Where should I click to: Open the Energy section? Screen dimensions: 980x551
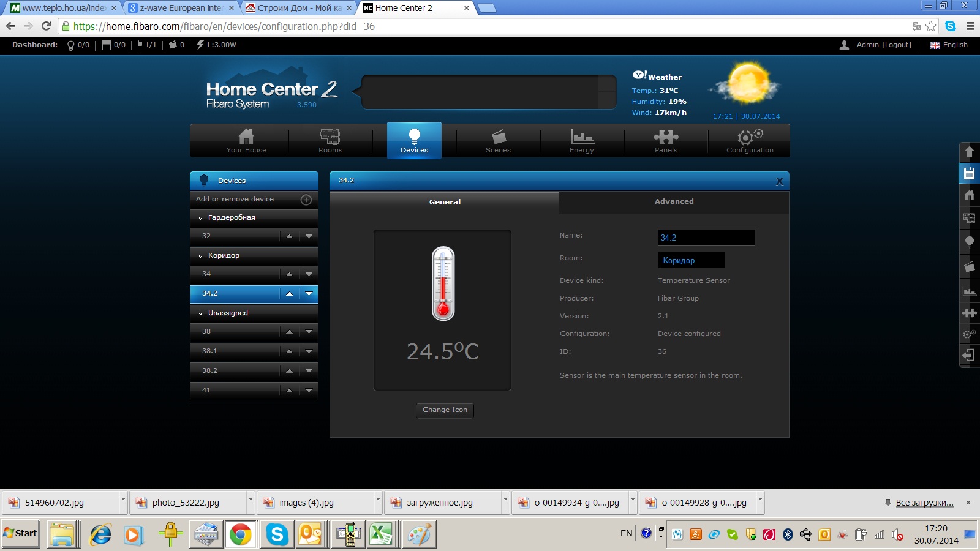click(582, 141)
